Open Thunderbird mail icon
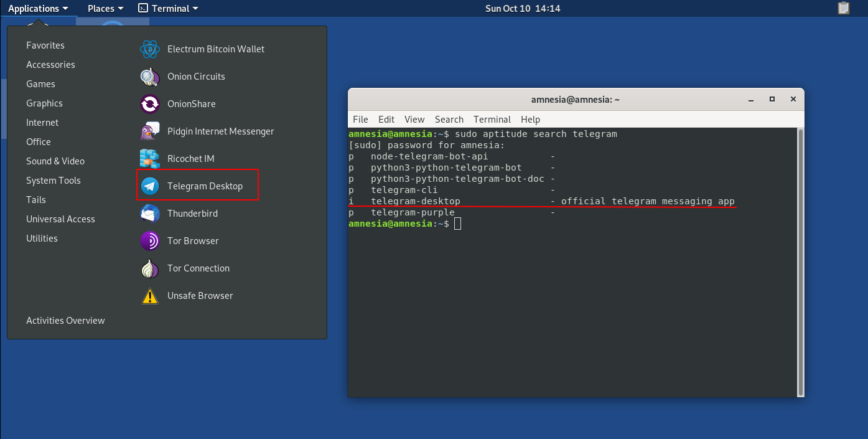 pos(150,214)
